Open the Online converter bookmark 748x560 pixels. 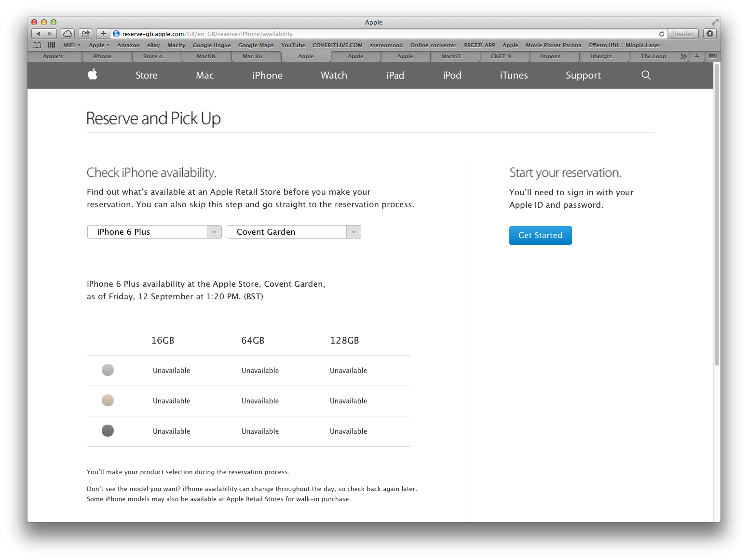[x=433, y=45]
